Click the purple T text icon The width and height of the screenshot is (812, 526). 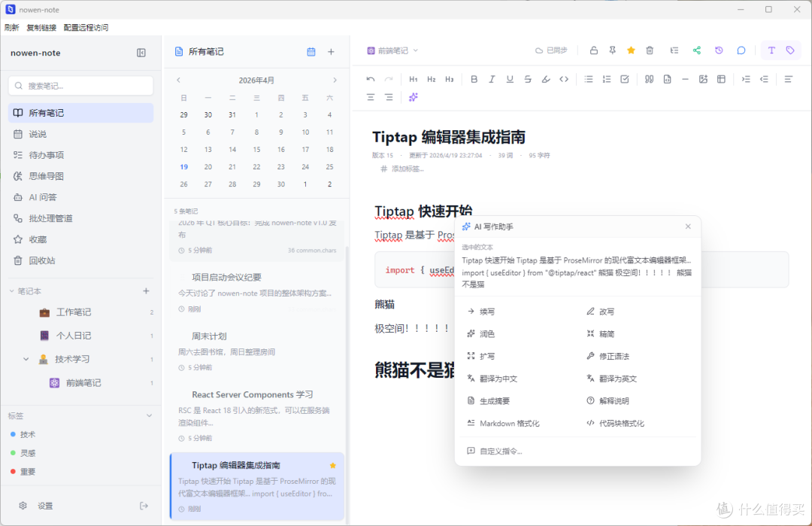[771, 50]
